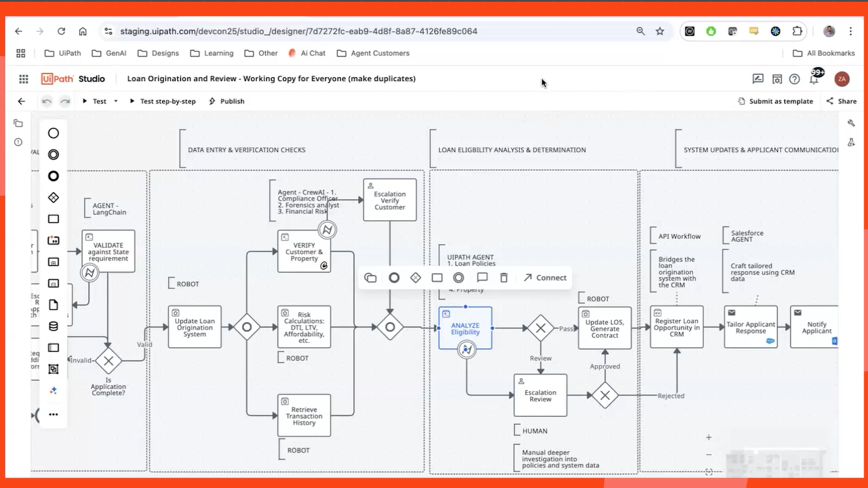Open the test flask panel
The width and height of the screenshot is (868, 488).
(851, 142)
